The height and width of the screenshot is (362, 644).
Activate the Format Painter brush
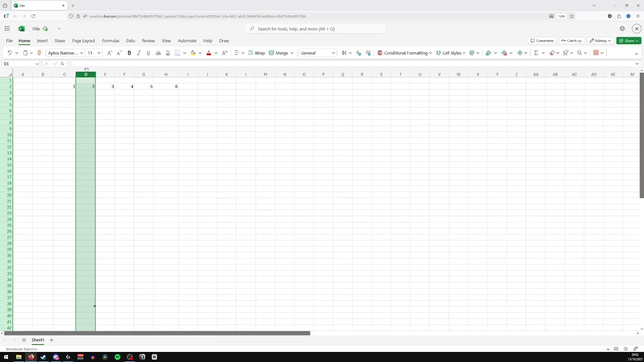tap(39, 53)
